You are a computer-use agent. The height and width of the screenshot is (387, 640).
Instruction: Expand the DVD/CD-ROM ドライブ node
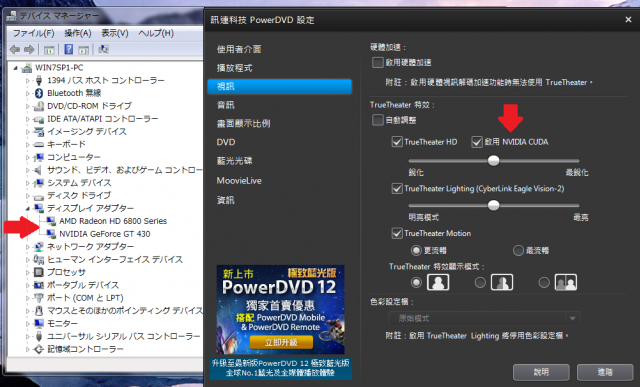coord(28,106)
